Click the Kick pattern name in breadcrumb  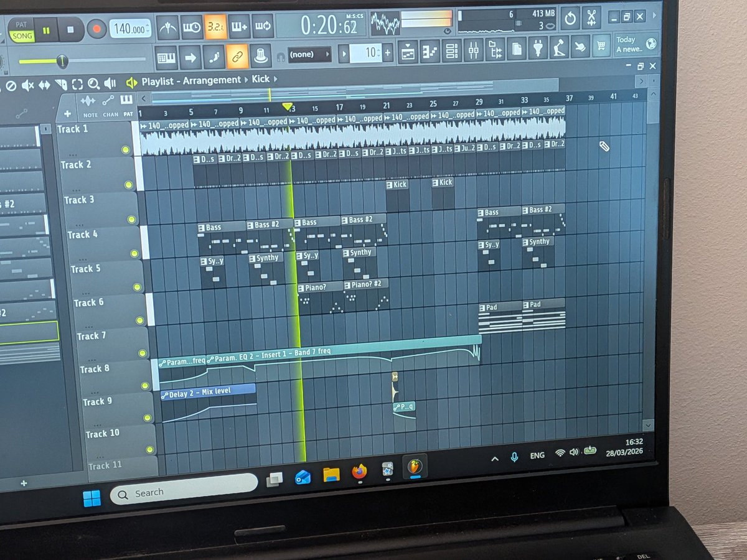[x=261, y=79]
